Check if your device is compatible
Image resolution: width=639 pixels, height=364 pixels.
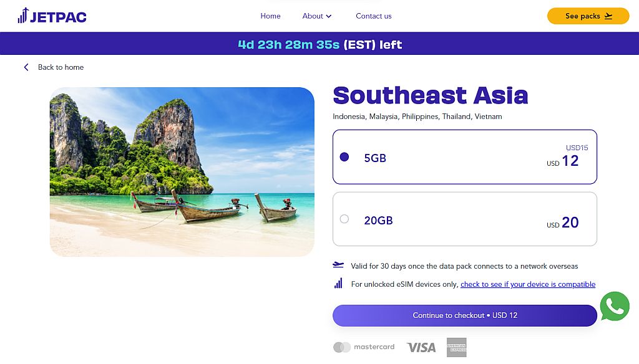[x=528, y=284]
